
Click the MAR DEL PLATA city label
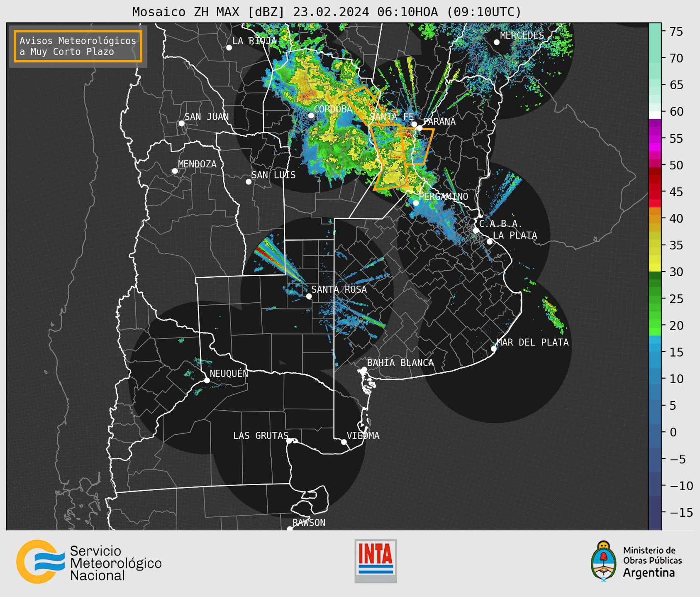(532, 343)
